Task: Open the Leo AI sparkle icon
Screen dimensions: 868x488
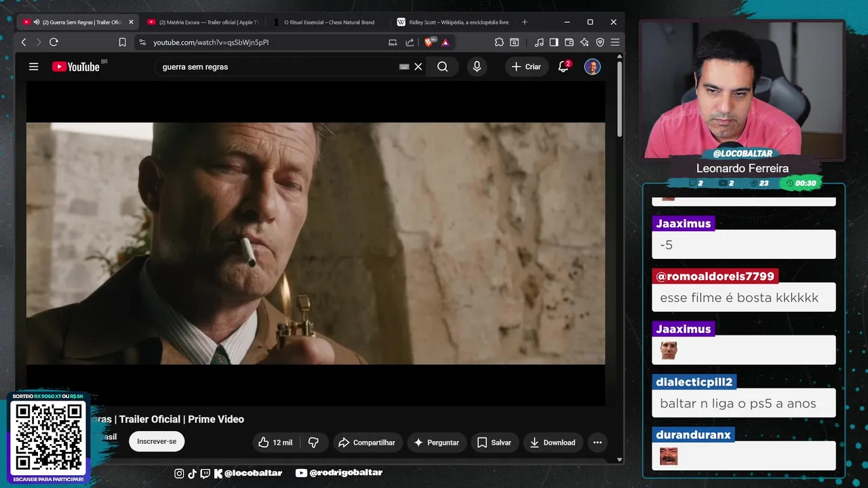Action: (584, 42)
